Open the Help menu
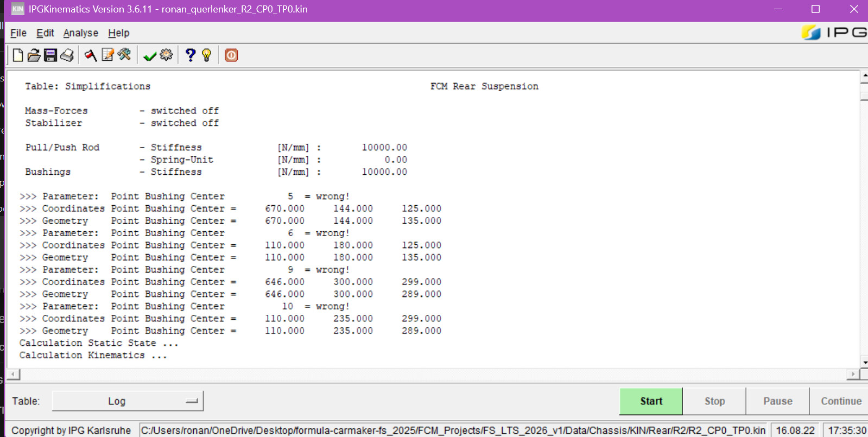This screenshot has width=868, height=437. (118, 33)
